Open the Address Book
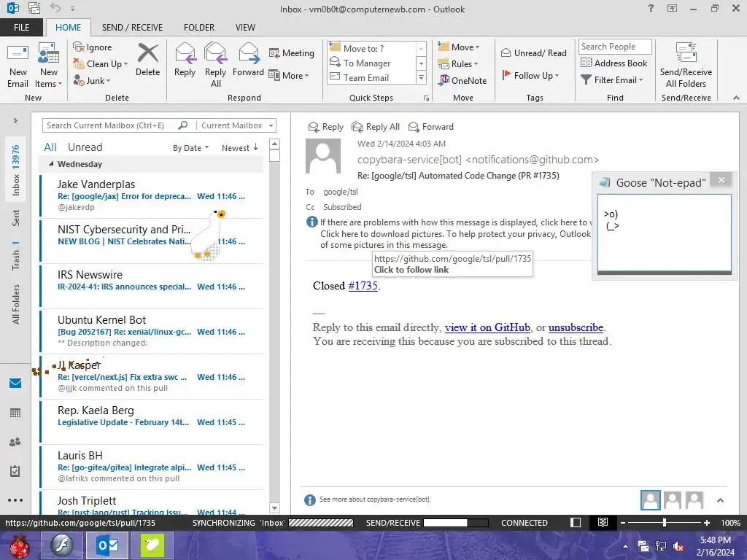The image size is (747, 560). pyautogui.click(x=614, y=63)
